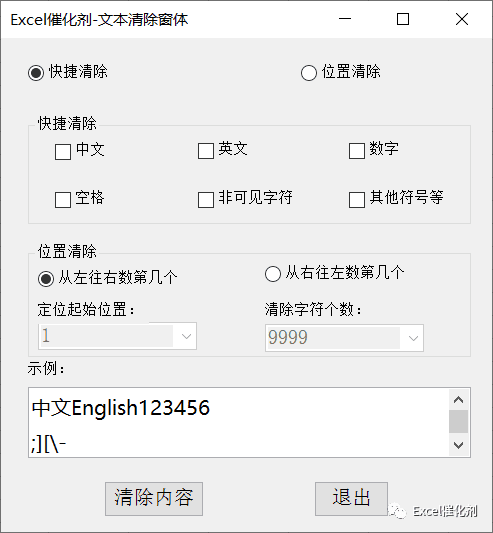Minimize the 文本清除窗体 window
493x533 pixels.
coord(344,19)
